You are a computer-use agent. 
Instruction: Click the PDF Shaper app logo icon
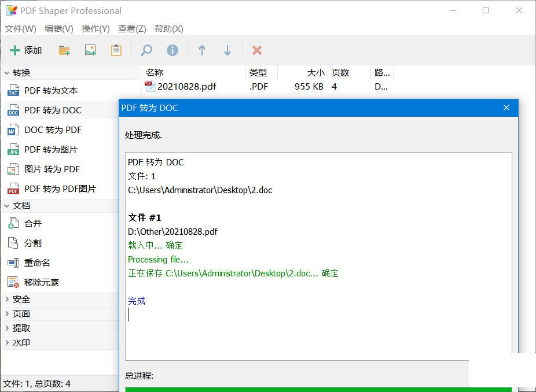11,10
